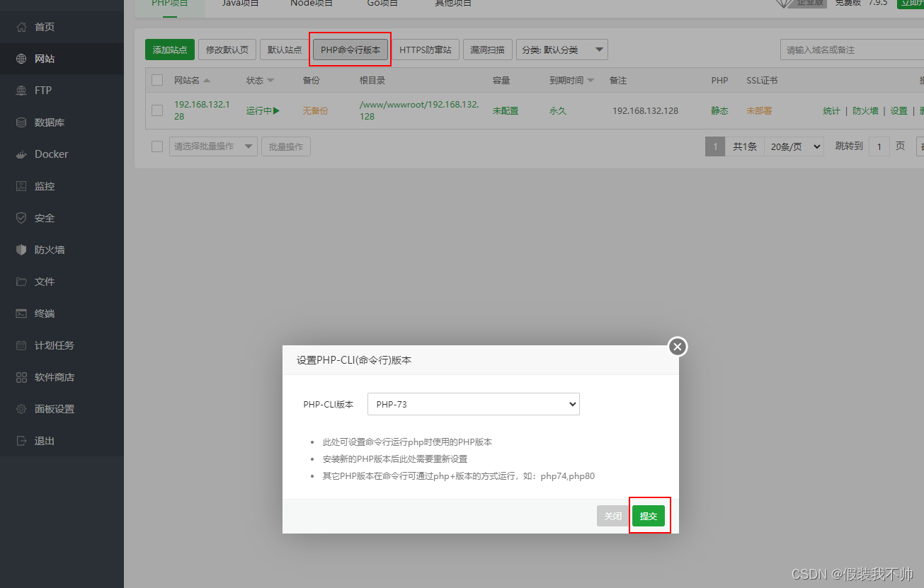
Task: Switch to the 其他项目 tab
Action: pos(453,4)
